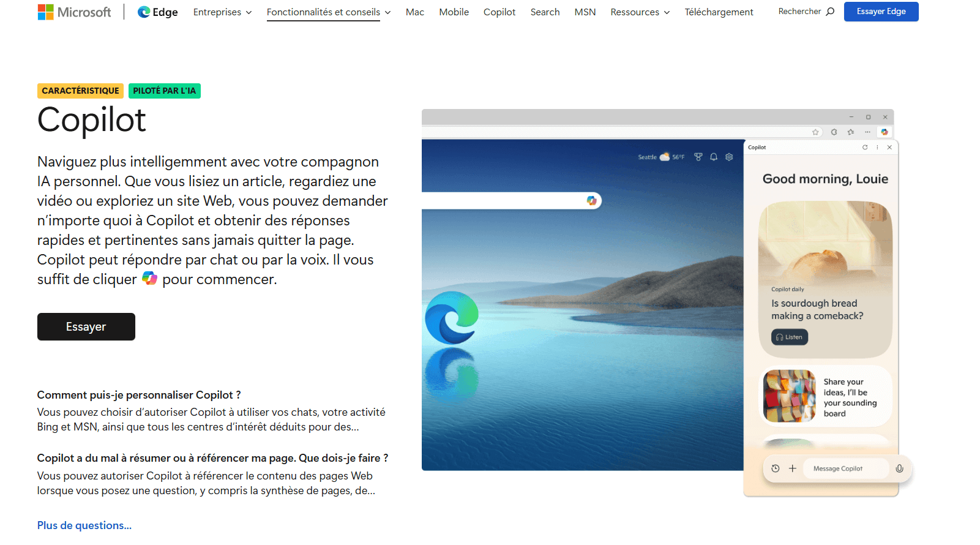
Task: Click the plus icon in Copilot message bar
Action: 793,468
